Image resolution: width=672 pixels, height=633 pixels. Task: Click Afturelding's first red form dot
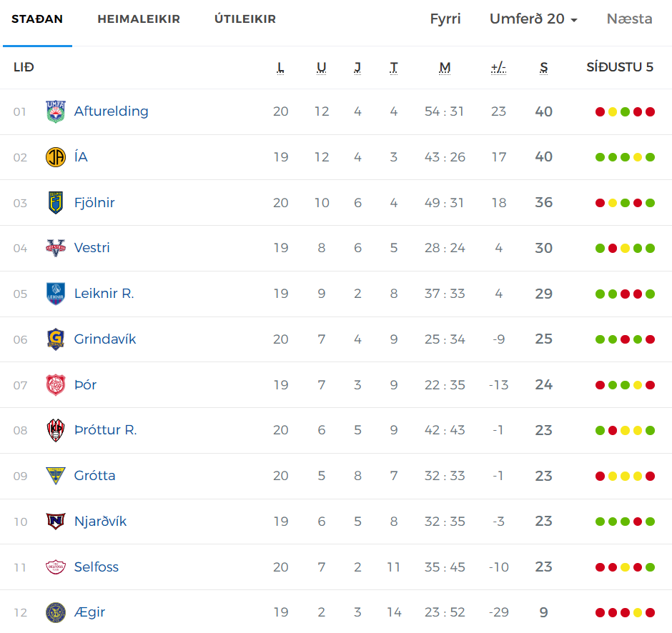click(x=600, y=111)
